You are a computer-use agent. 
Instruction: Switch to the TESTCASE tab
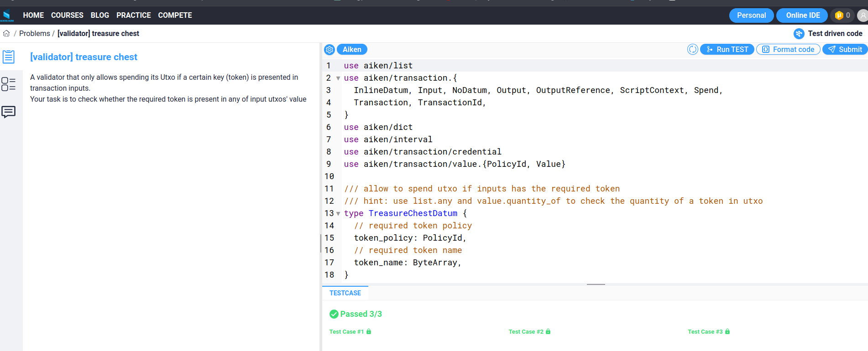[345, 293]
